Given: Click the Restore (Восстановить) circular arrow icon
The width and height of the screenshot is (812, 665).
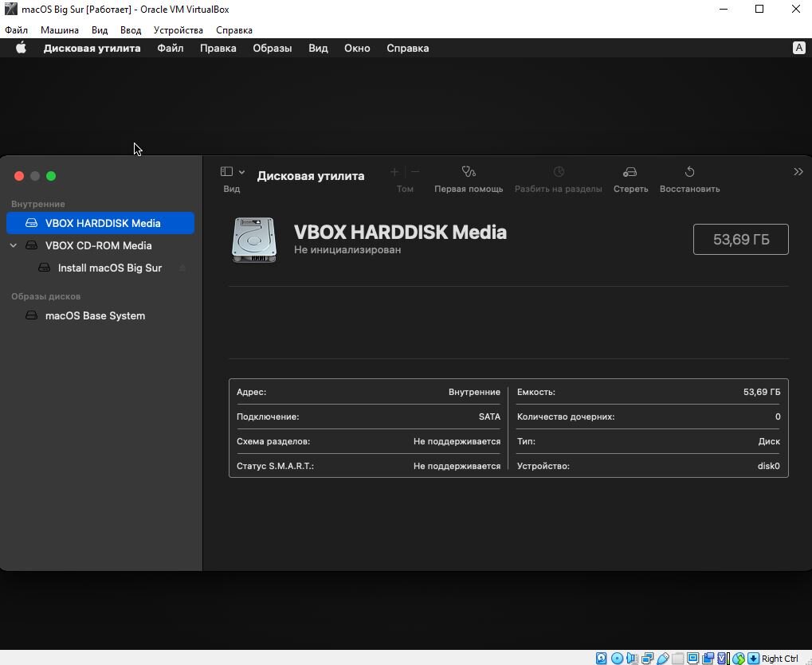Looking at the screenshot, I should (x=689, y=172).
